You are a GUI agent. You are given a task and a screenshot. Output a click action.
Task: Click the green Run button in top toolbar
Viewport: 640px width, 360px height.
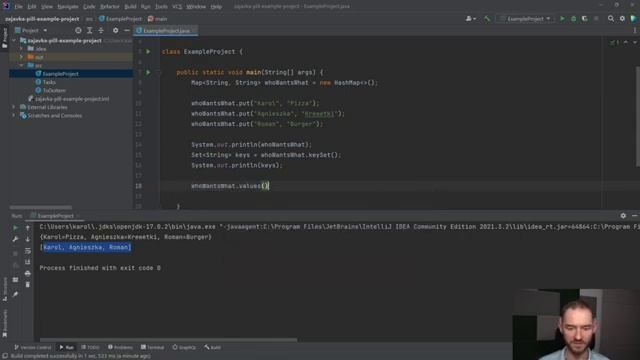(x=562, y=19)
